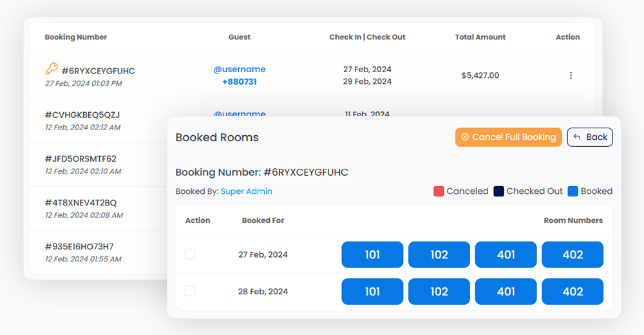
Task: Click the red Canceled legend swatch
Action: tap(439, 191)
